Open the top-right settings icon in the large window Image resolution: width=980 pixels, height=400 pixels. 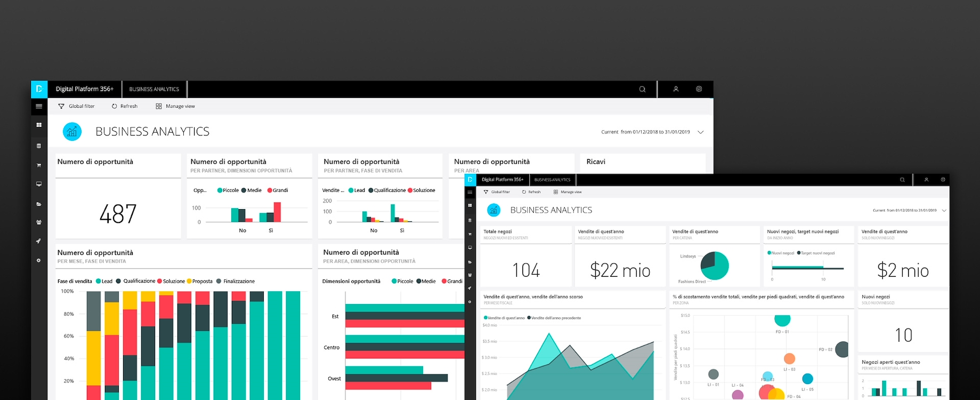(x=699, y=89)
